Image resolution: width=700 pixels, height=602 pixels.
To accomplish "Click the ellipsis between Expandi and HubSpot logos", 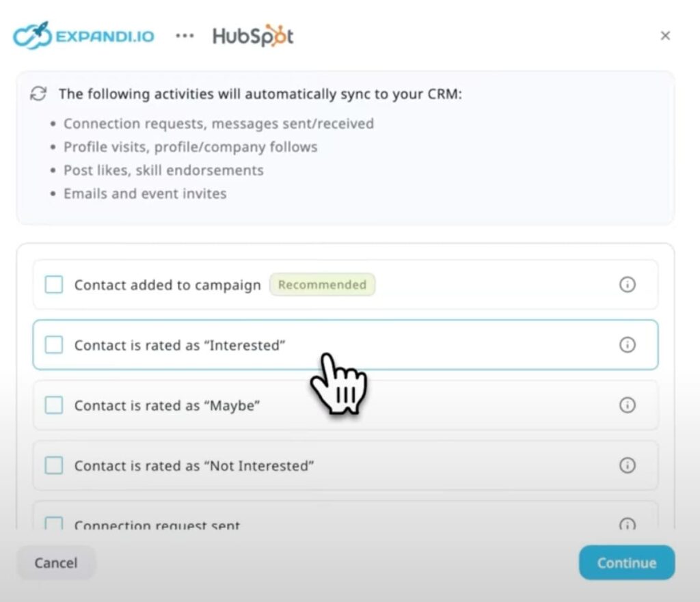I will coord(185,36).
